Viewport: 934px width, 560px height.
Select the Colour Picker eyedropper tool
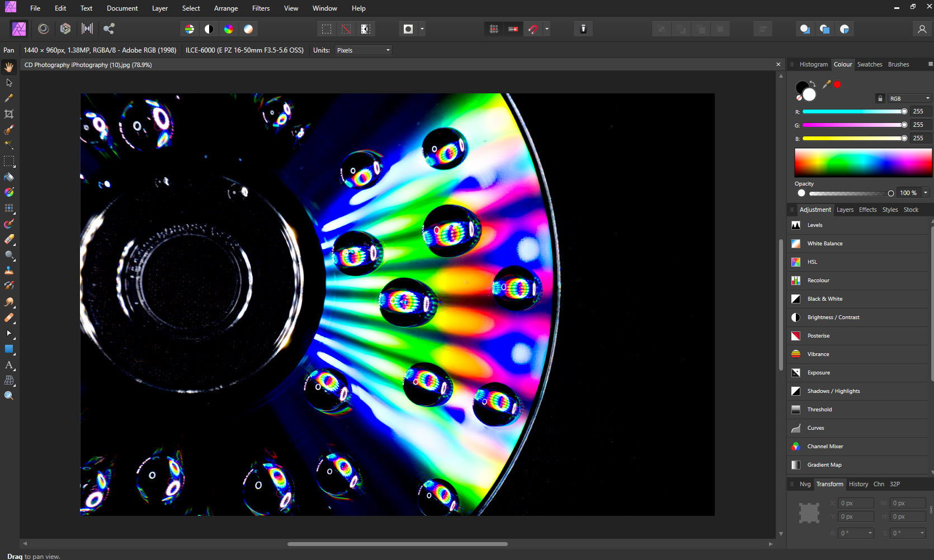(x=9, y=98)
